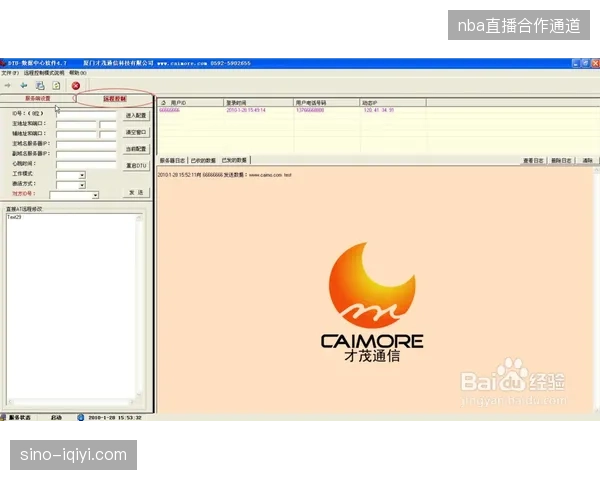Screen dimensions: 600x480
Task: Focus the 主地址 address input field
Action: click(x=77, y=124)
